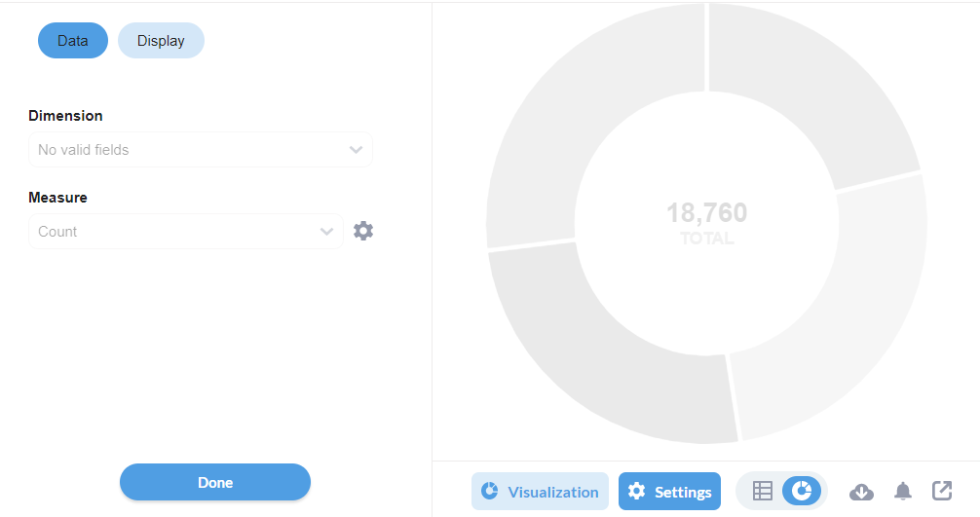Open the Dimension dropdown showing No valid fields
This screenshot has width=980, height=517.
point(190,150)
